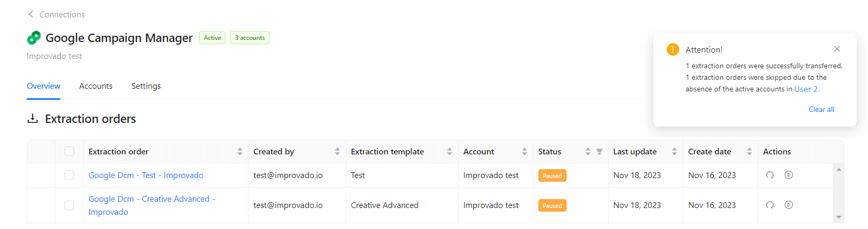Open the User 2 link in notification
Screen dimensions: 868x229
[806, 89]
